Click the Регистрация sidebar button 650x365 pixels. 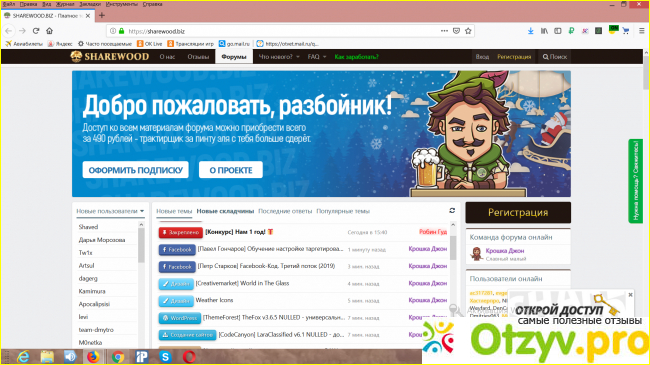(518, 212)
